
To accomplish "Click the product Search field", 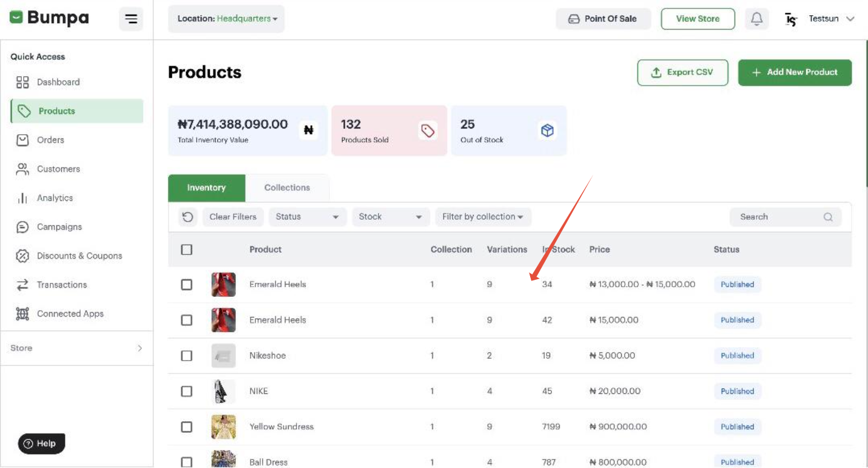I will point(786,217).
